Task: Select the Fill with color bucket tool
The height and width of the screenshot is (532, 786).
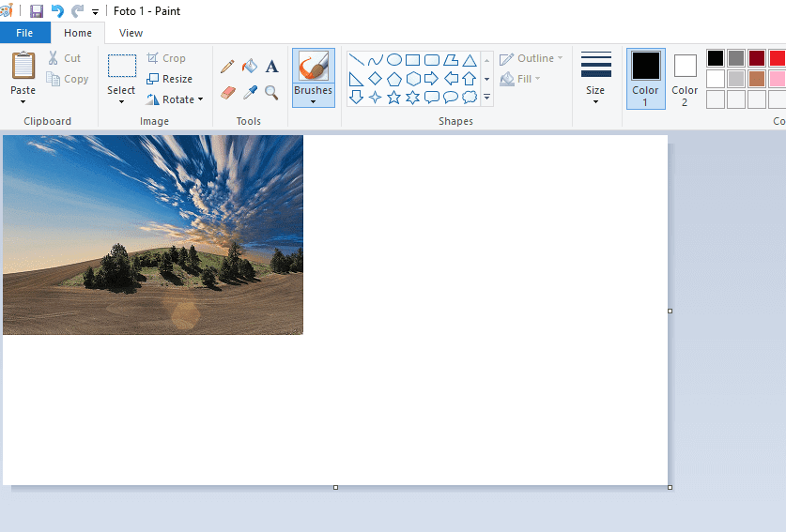Action: (x=250, y=66)
